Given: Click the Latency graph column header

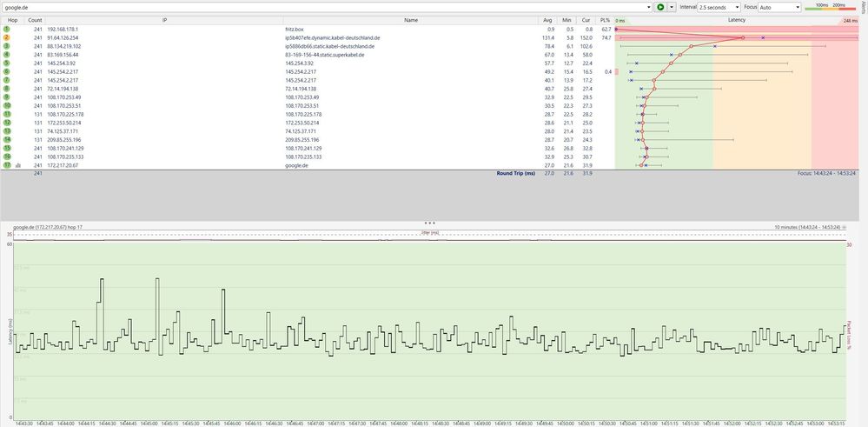Looking at the screenshot, I should (736, 20).
